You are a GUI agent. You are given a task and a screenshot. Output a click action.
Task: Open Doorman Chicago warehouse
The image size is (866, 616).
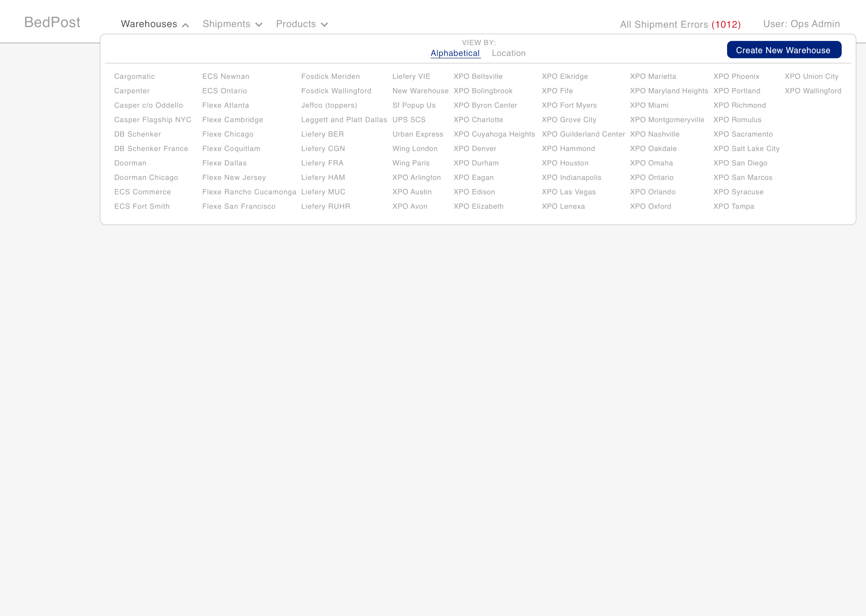point(146,177)
